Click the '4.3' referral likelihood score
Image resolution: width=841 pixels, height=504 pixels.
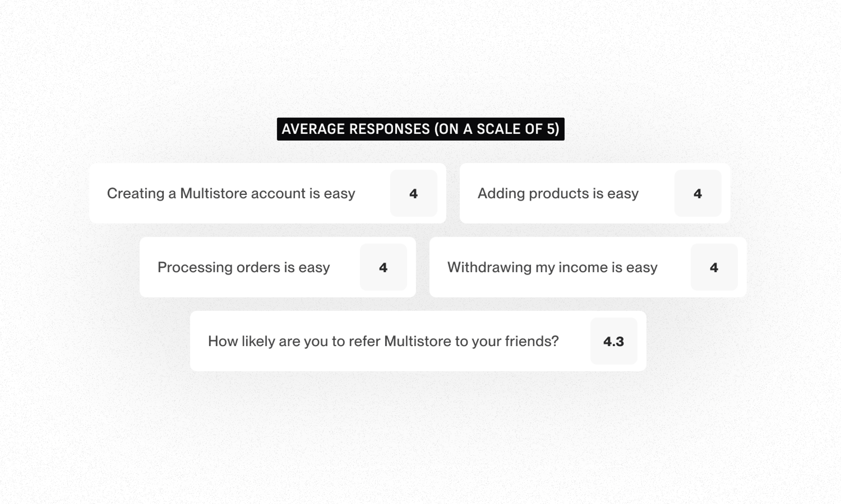pyautogui.click(x=613, y=341)
